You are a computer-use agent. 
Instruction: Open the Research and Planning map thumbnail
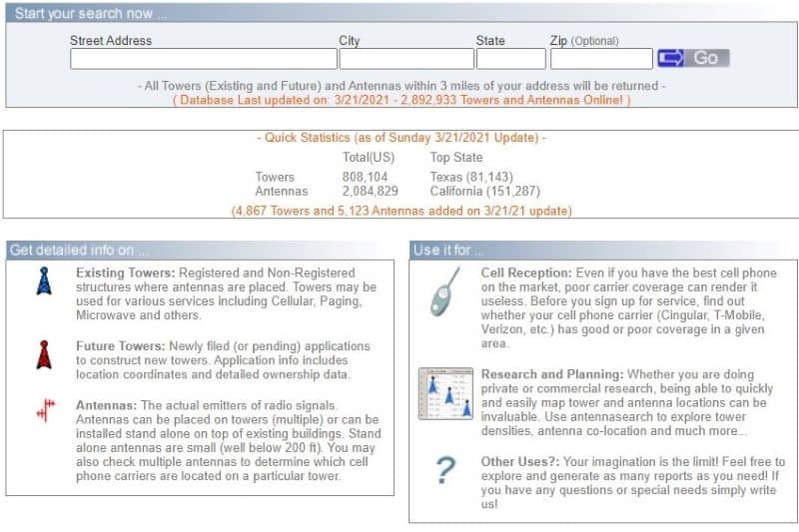444,393
